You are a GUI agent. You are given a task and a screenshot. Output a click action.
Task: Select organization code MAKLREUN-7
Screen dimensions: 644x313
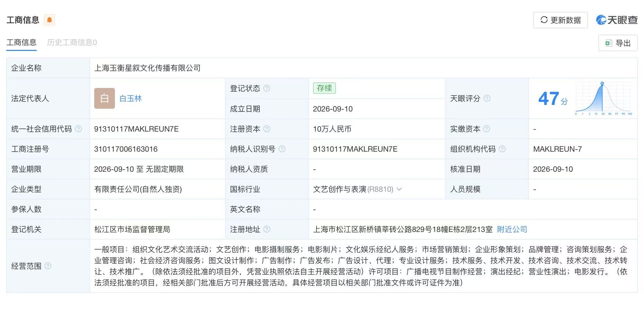tap(557, 149)
